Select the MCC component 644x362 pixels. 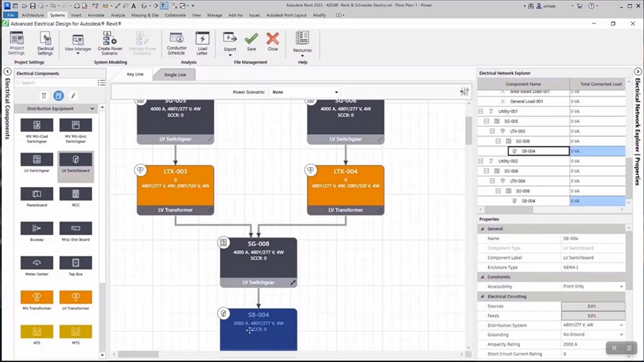coord(76,197)
